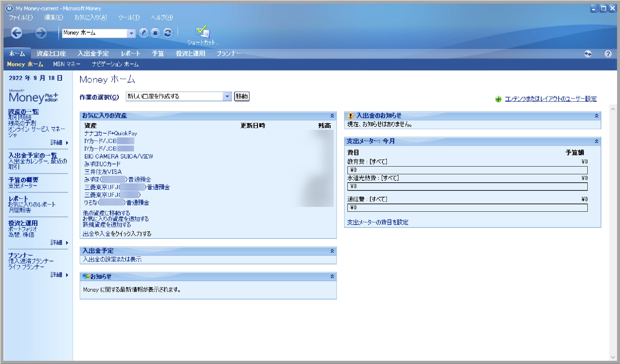This screenshot has width=620, height=364.
Task: Click the vertical scrollbar down arrow
Action: tap(613, 357)
